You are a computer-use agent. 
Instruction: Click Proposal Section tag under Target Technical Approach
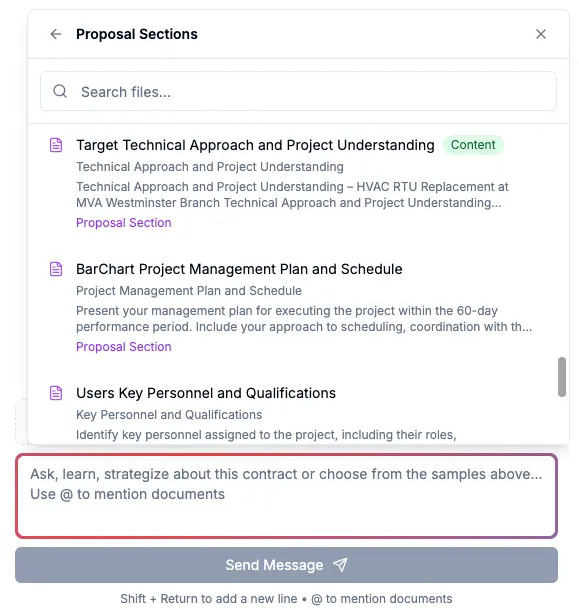click(124, 223)
